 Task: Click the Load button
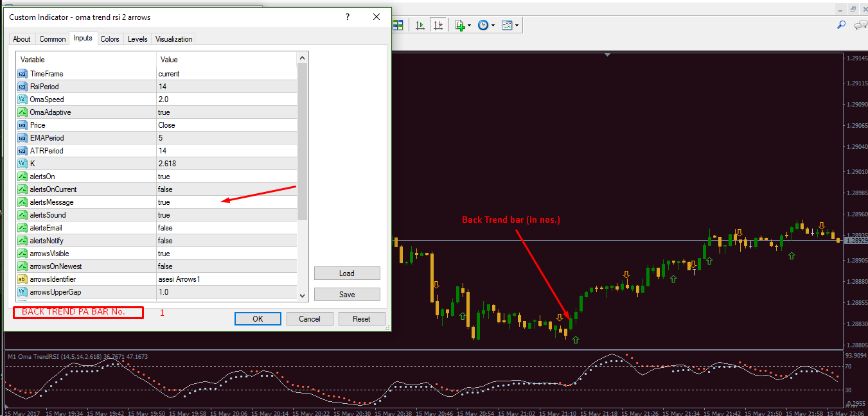click(x=347, y=273)
